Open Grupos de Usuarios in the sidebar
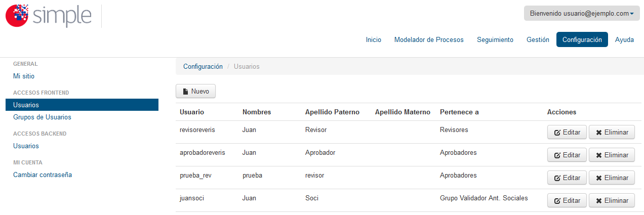 click(42, 117)
